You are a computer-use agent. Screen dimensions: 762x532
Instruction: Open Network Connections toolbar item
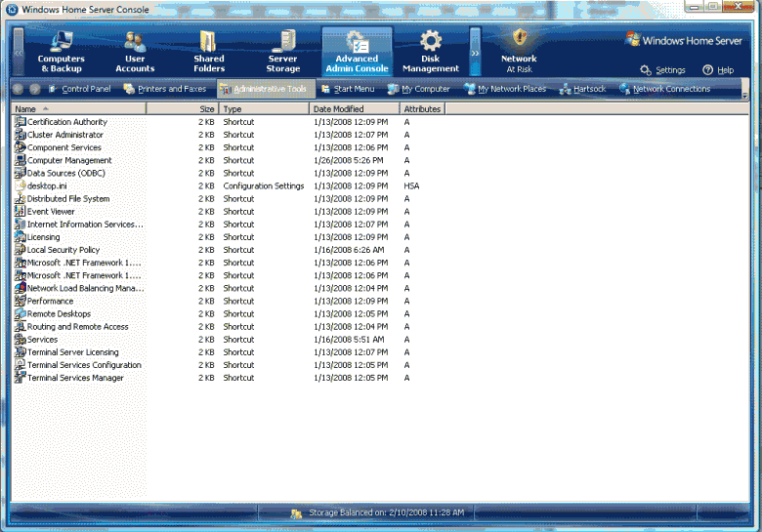664,89
